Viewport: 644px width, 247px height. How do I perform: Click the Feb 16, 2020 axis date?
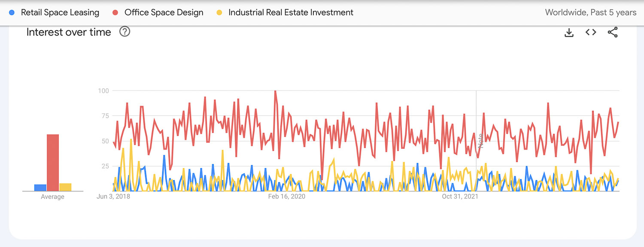pyautogui.click(x=287, y=196)
